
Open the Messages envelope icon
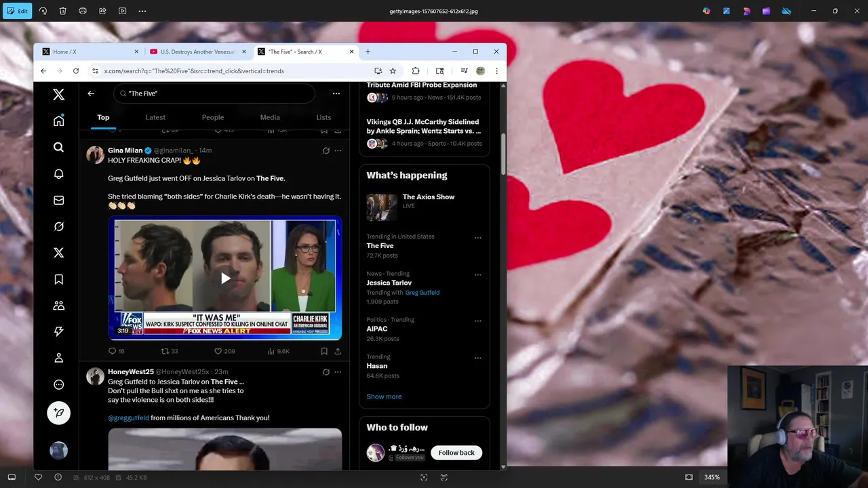59,200
